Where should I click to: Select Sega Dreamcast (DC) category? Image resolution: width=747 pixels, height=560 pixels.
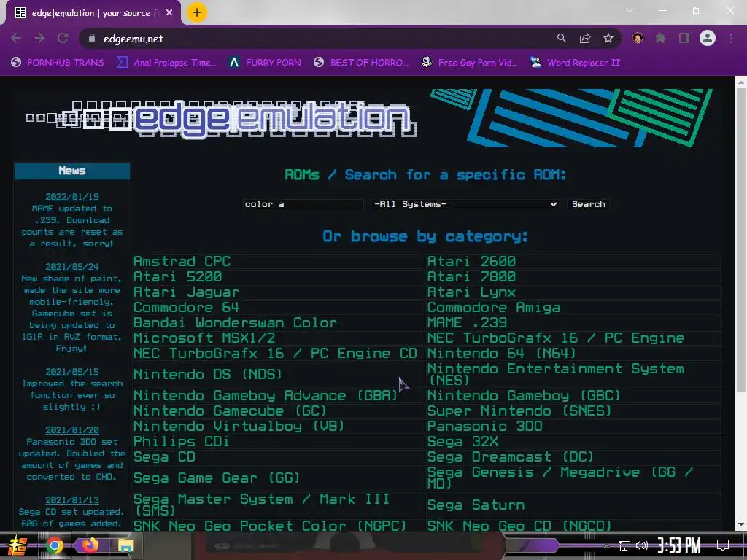tap(511, 456)
